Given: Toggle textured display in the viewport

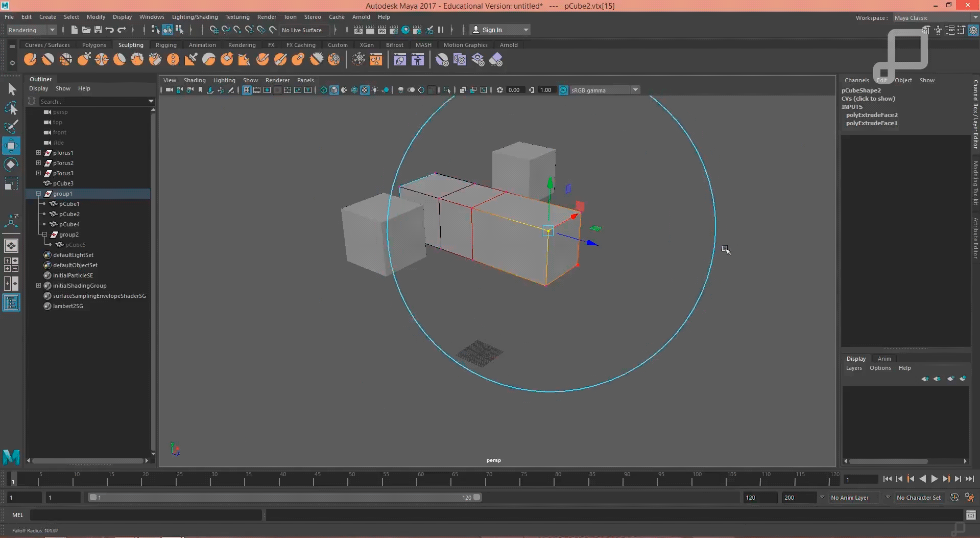Looking at the screenshot, I should pos(365,90).
